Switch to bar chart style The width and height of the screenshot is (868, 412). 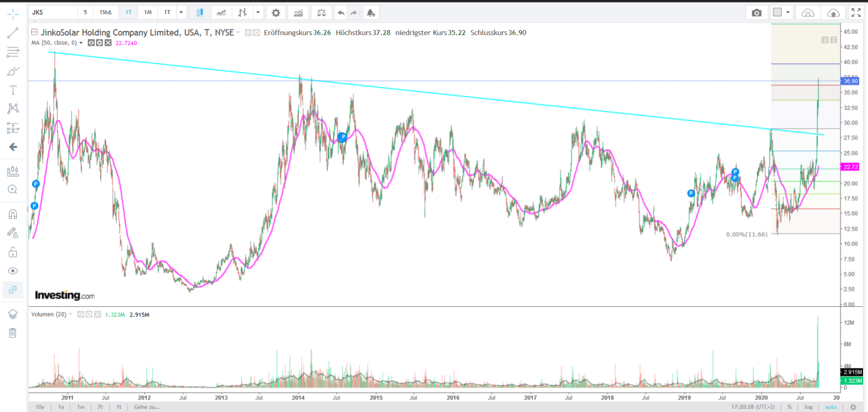pyautogui.click(x=242, y=13)
